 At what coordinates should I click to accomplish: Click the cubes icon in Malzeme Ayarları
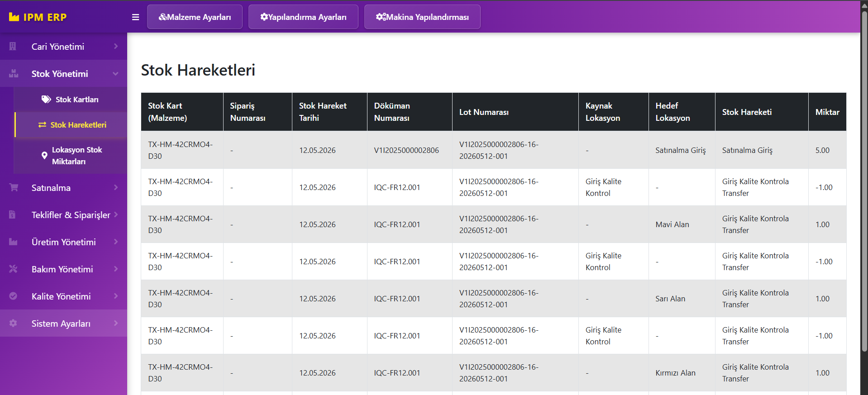[162, 17]
